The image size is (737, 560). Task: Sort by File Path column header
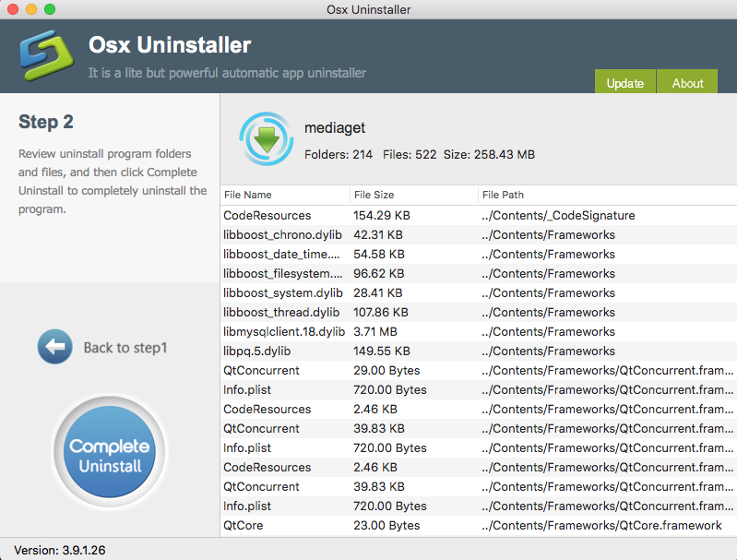click(607, 195)
